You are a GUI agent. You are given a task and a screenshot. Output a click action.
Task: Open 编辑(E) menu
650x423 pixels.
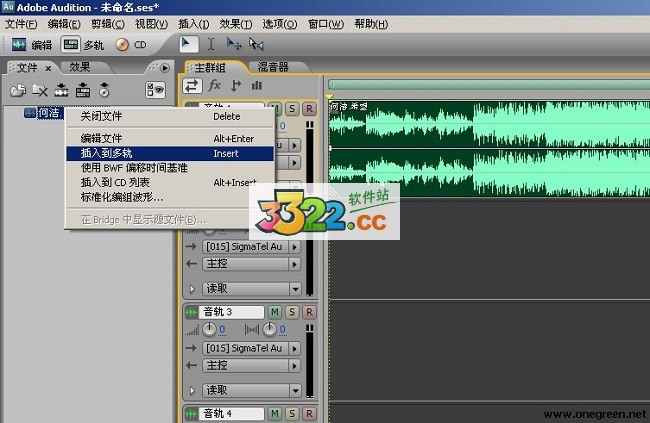pyautogui.click(x=64, y=24)
